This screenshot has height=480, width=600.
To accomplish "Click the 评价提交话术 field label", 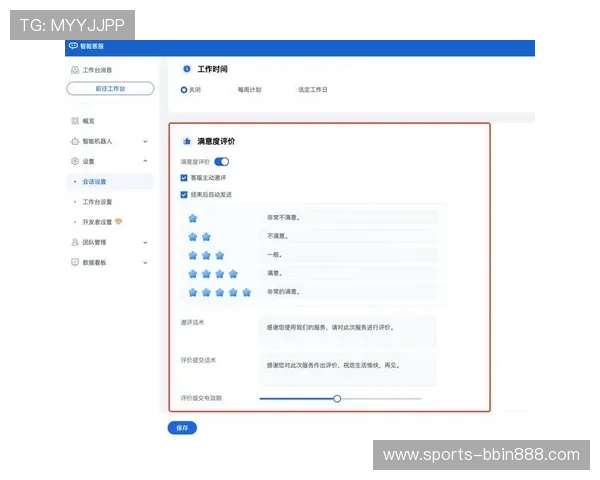I will tap(198, 360).
